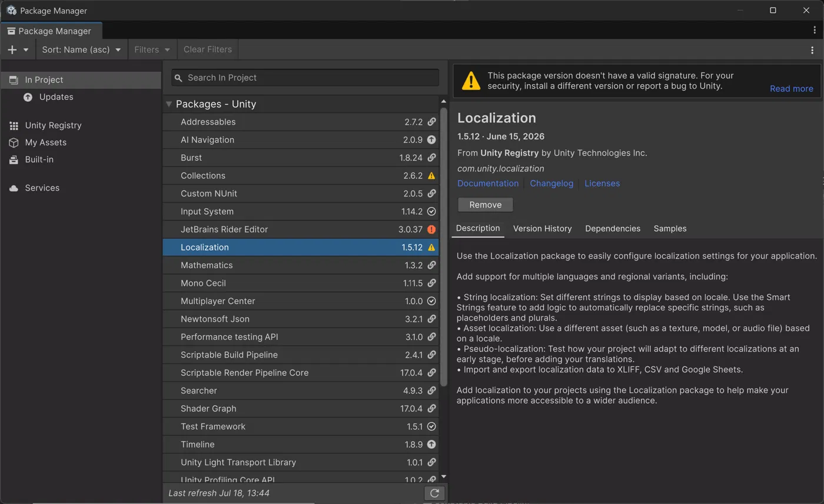
Task: Select In Project in sidebar
Action: pyautogui.click(x=81, y=80)
